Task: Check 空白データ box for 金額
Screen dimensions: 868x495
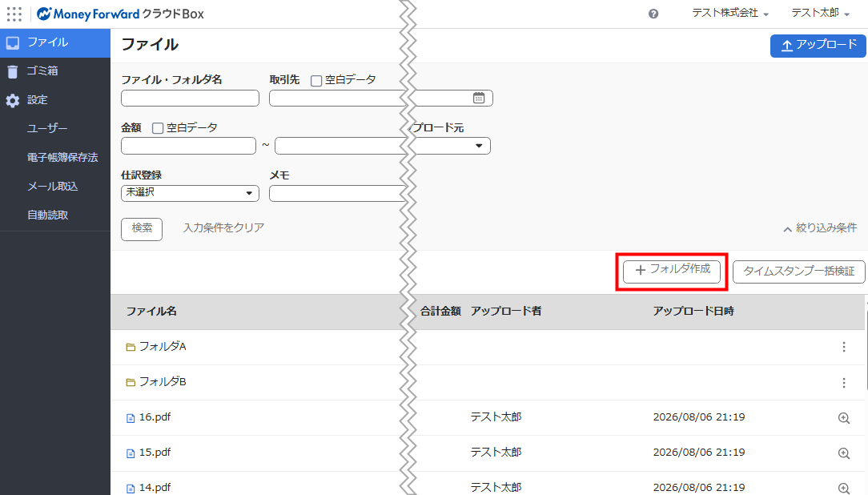Action: (158, 128)
